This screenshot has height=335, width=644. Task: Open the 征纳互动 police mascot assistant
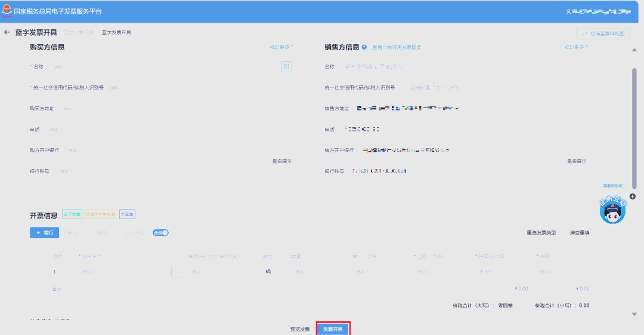point(612,210)
